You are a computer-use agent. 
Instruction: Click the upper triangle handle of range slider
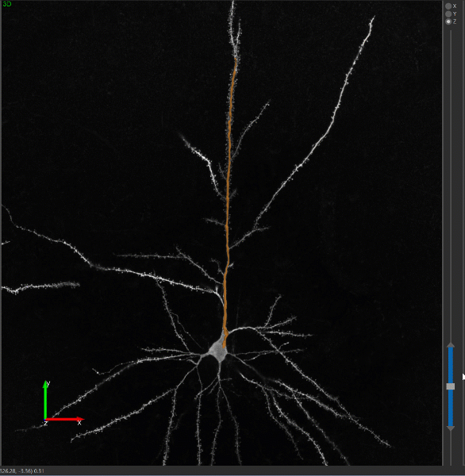coord(451,344)
